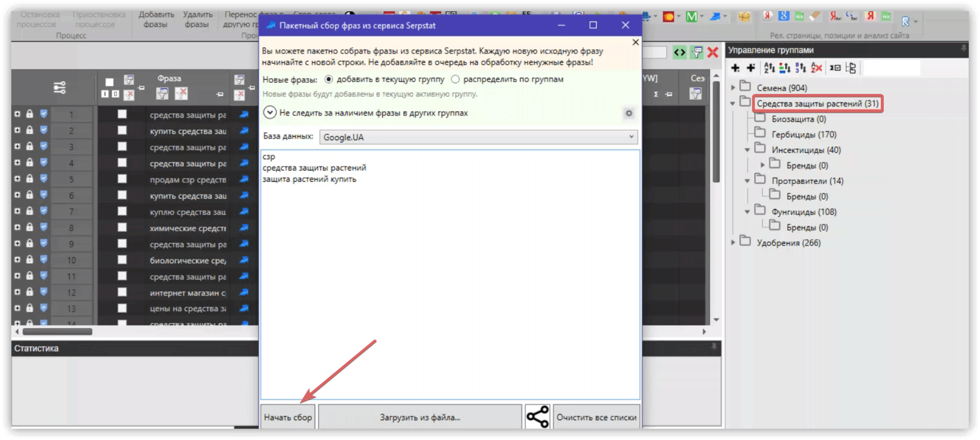Collapse the Фунгициды (108) group
Screen dimensions: 980x440
[747, 212]
